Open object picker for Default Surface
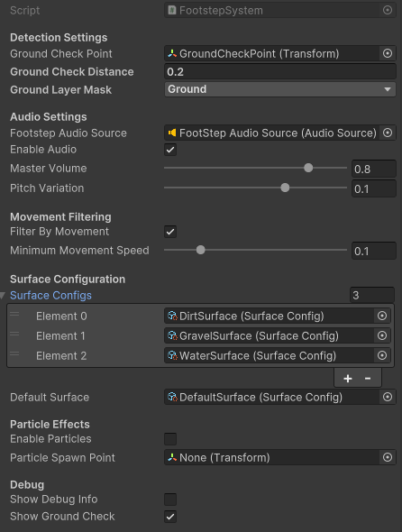This screenshot has height=532, width=402. click(388, 397)
